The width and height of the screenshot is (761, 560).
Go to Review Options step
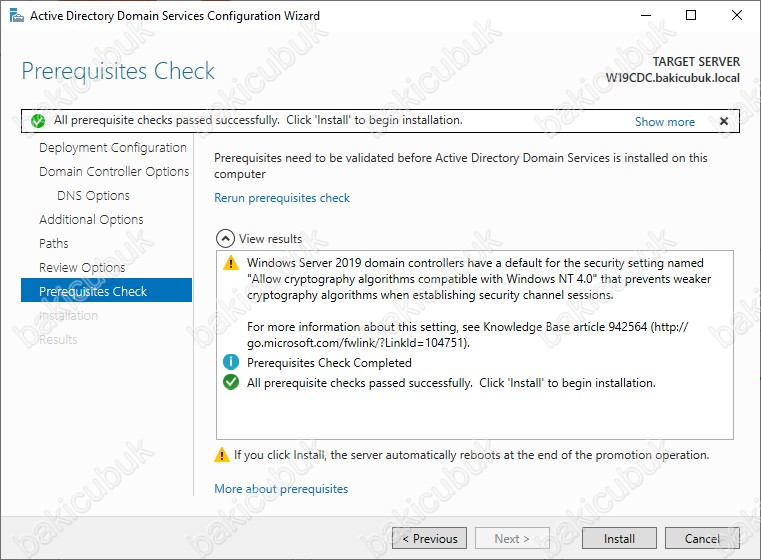82,267
